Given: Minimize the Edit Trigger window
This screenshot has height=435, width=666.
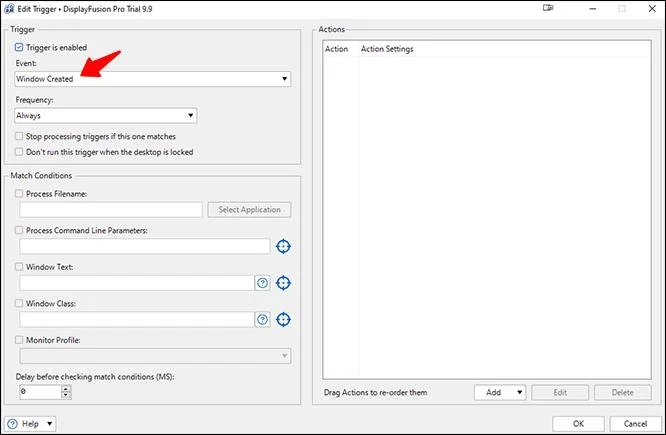Looking at the screenshot, I should 593,8.
